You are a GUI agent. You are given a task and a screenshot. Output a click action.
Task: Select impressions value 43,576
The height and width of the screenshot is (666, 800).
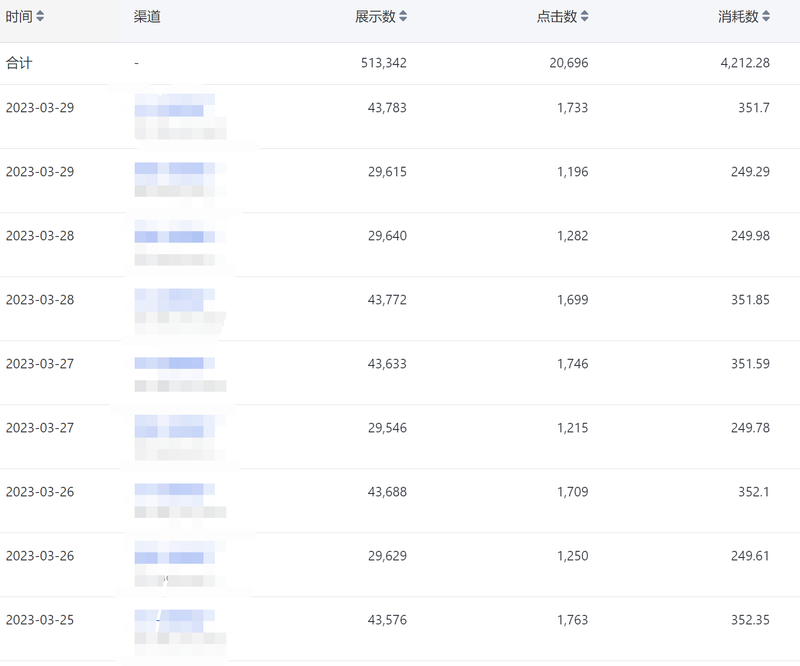tap(387, 620)
